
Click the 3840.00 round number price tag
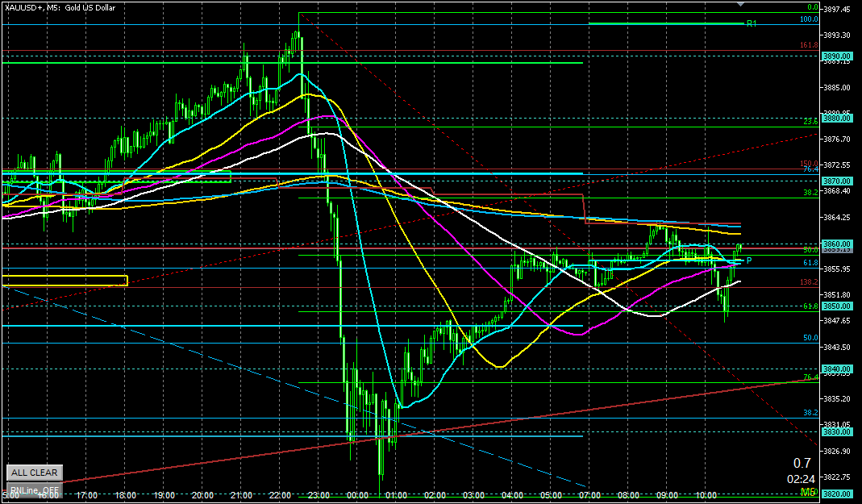coord(837,369)
